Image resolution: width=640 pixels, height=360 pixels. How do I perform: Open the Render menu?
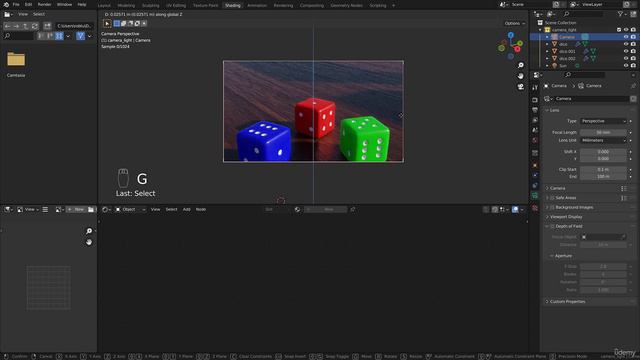click(x=44, y=4)
